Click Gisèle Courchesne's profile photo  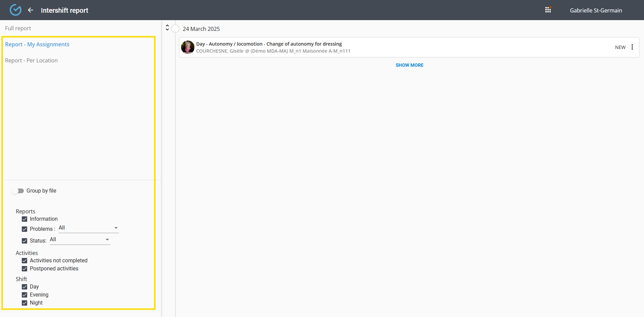[188, 47]
